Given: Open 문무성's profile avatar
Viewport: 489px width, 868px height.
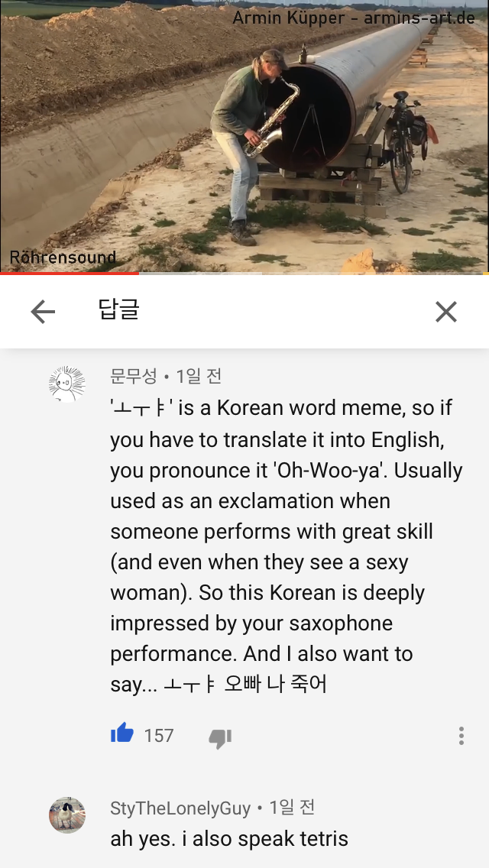Looking at the screenshot, I should coord(67,384).
